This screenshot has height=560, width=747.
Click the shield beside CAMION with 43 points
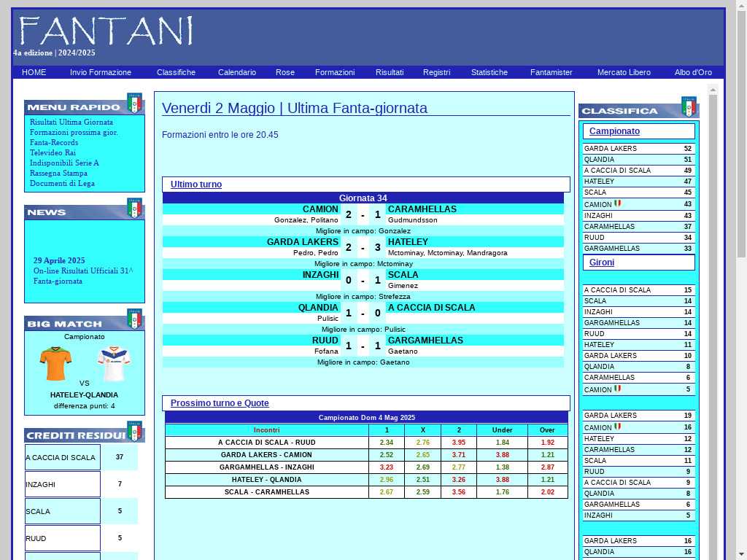point(617,203)
